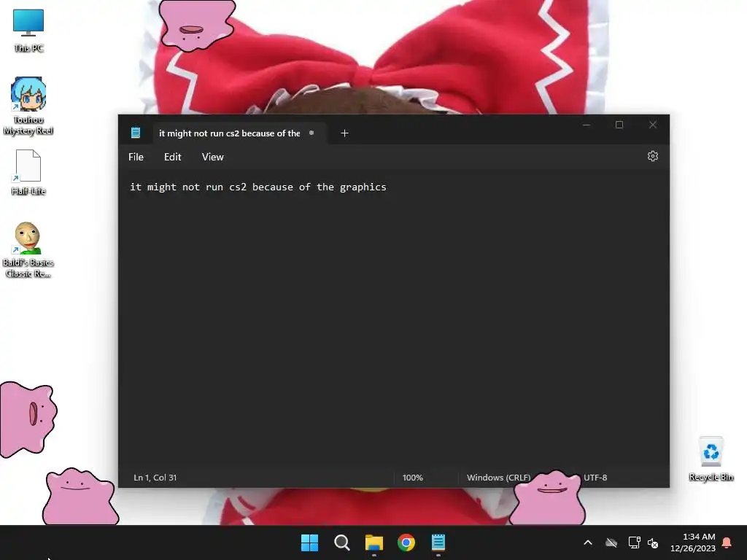Viewport: 747px width, 560px height.
Task: Close the tab via unsaved dot indicator
Action: [311, 133]
